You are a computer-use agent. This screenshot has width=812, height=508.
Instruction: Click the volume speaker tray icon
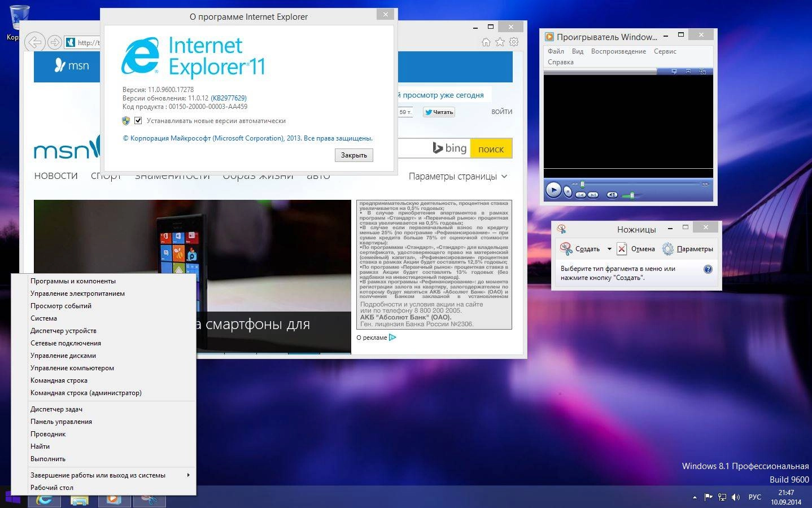(736, 497)
